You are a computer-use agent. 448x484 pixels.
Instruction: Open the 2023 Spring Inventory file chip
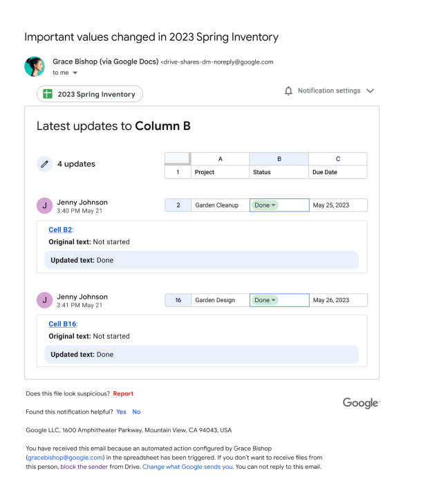coord(90,94)
